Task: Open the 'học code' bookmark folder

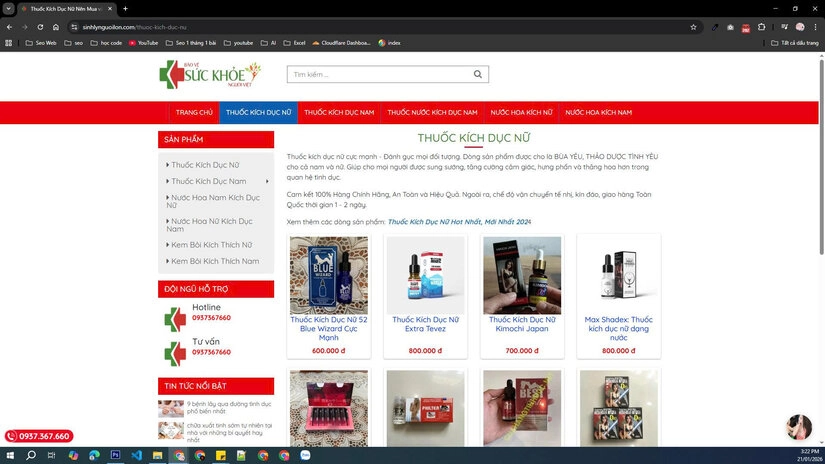Action: [106, 43]
